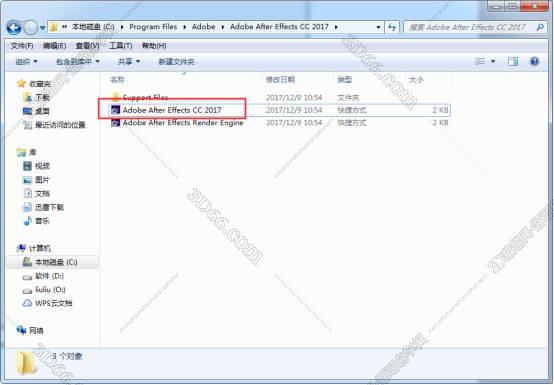Screen dimensions: 554x385
Task: Select Adobe After Effects Render Engine shortcut icon
Action: (x=116, y=123)
